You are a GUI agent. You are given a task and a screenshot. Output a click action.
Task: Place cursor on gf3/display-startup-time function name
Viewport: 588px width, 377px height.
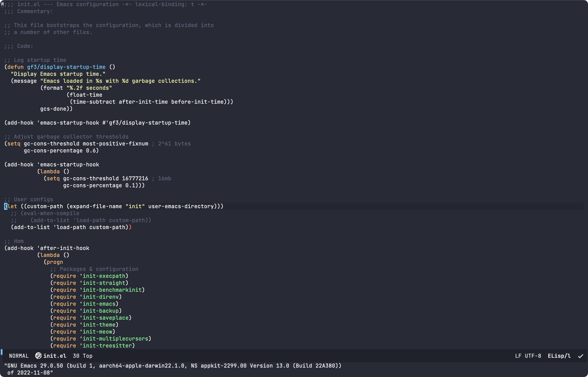(x=66, y=67)
